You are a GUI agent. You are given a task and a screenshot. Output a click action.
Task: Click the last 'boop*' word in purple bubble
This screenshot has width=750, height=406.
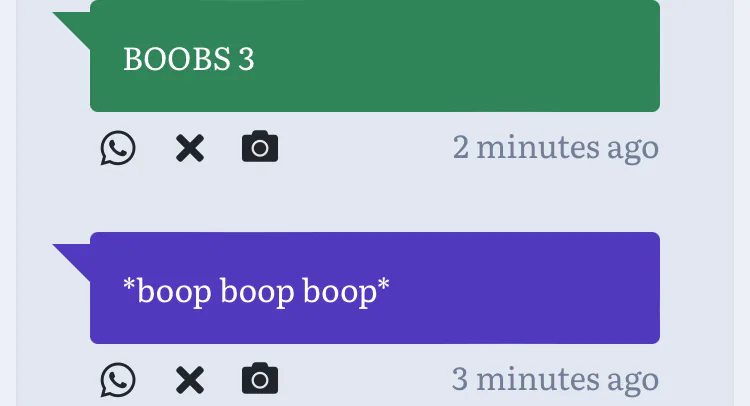[x=346, y=292]
